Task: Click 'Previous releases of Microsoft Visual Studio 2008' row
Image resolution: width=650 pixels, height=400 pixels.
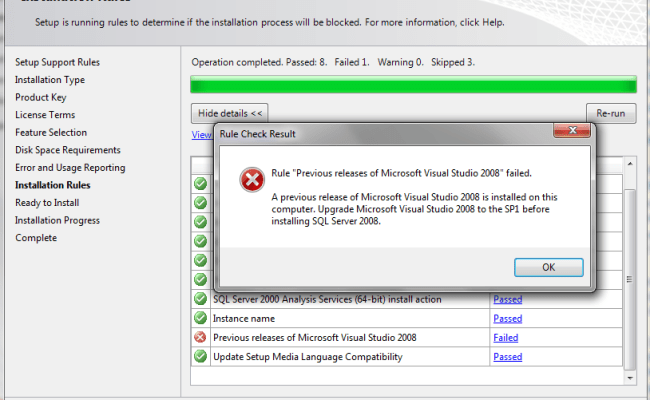Action: (x=407, y=338)
